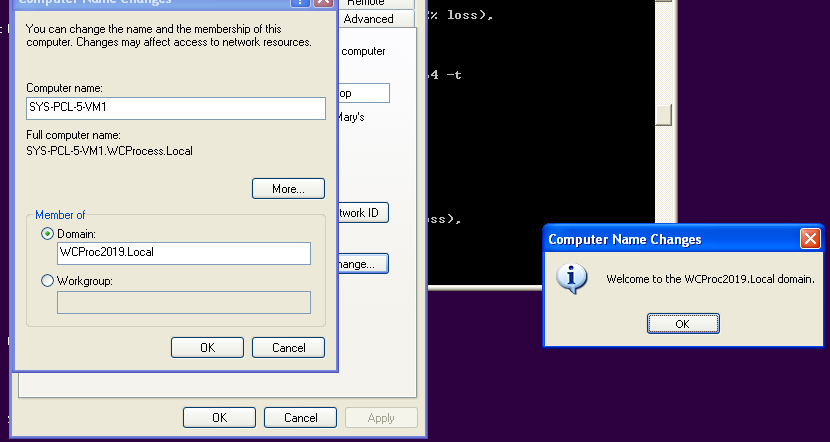Click the Network ID button
Screen dimensions: 830x442
(x=360, y=213)
